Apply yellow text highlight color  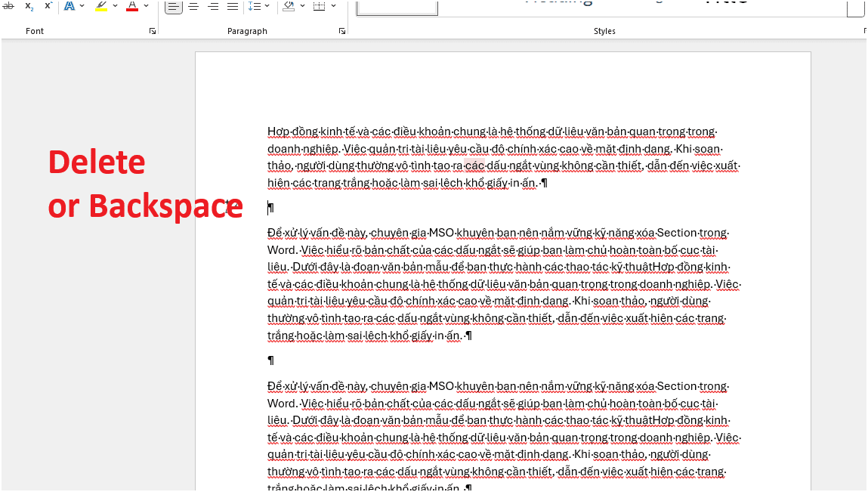pos(101,6)
